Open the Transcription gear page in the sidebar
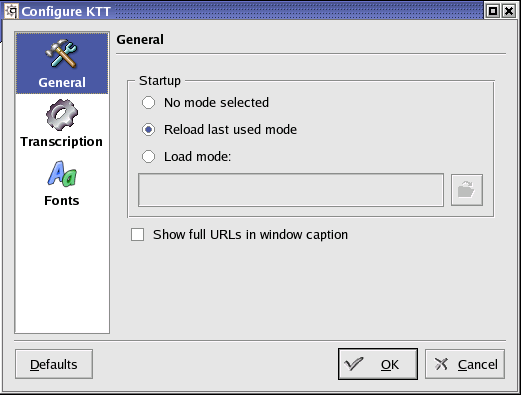The width and height of the screenshot is (521, 395). (x=62, y=124)
